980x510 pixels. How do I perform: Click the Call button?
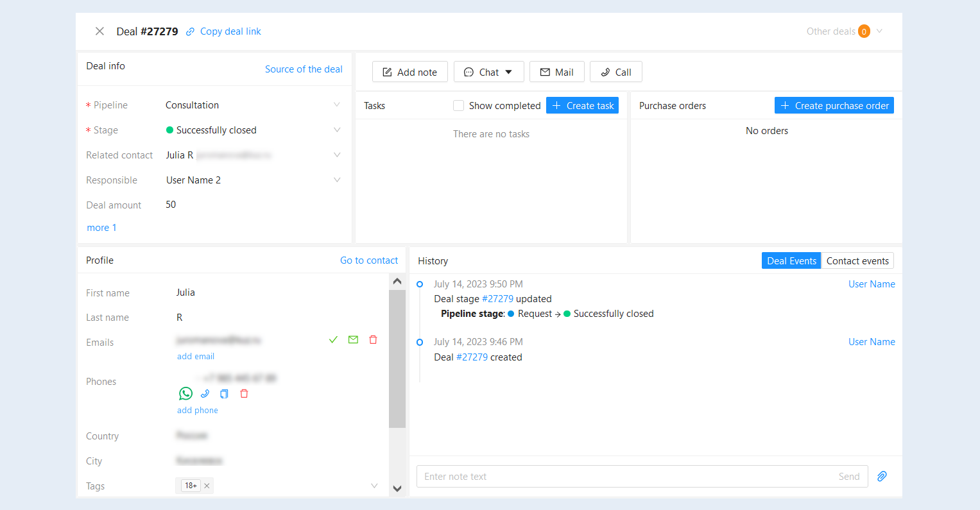tap(616, 72)
